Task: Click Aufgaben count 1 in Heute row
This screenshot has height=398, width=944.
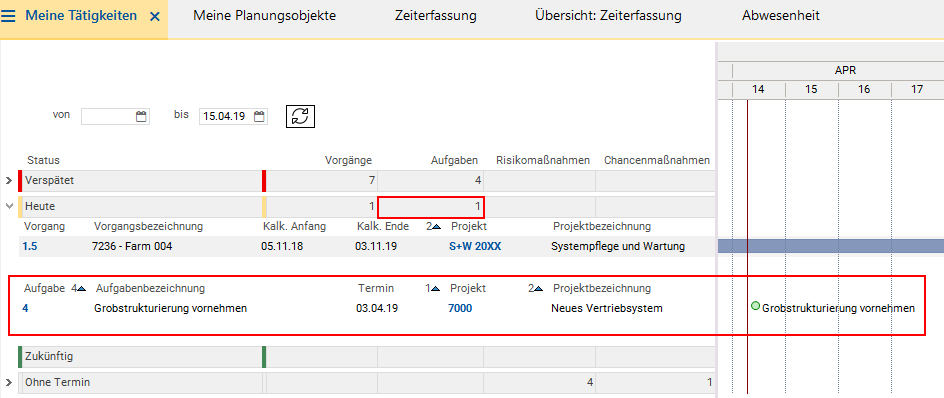Action: click(477, 206)
